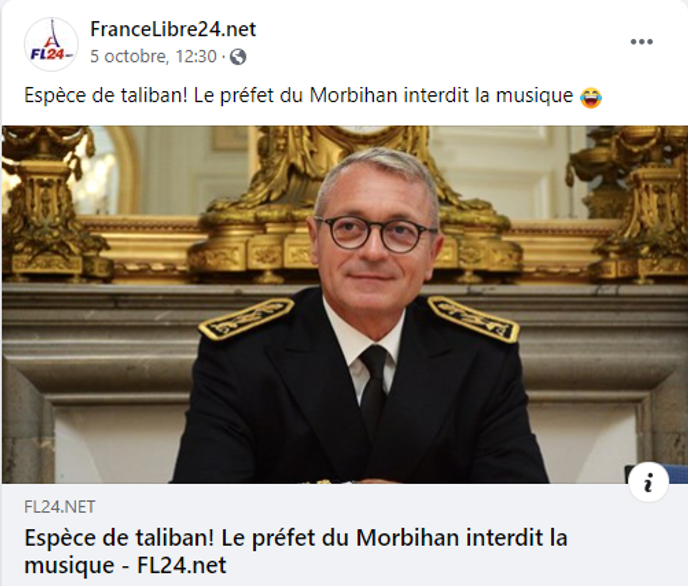Click the laughing emoji in the post
The height and width of the screenshot is (586, 688).
coord(591,97)
